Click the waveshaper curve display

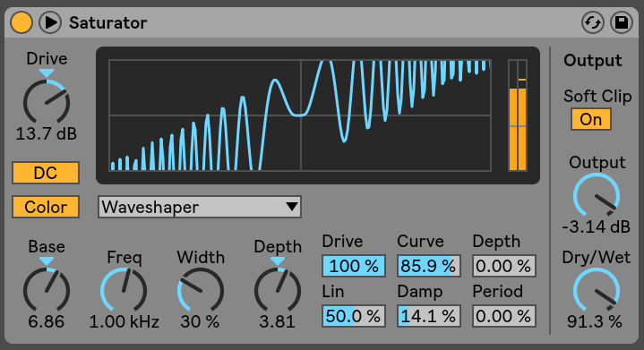[x=300, y=115]
